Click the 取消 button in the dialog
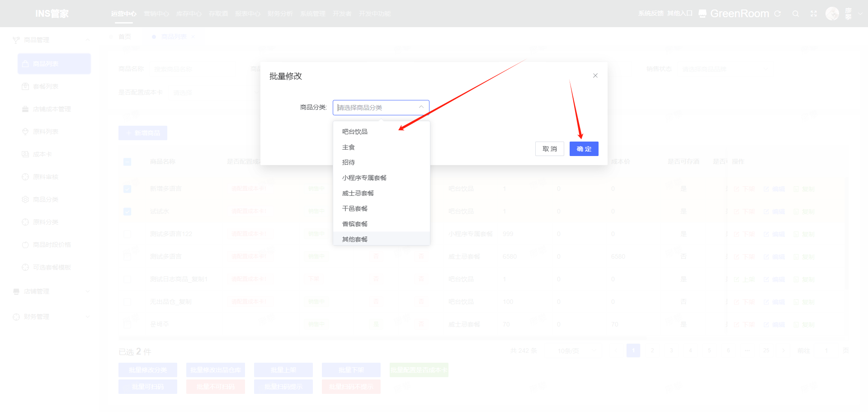 click(550, 149)
